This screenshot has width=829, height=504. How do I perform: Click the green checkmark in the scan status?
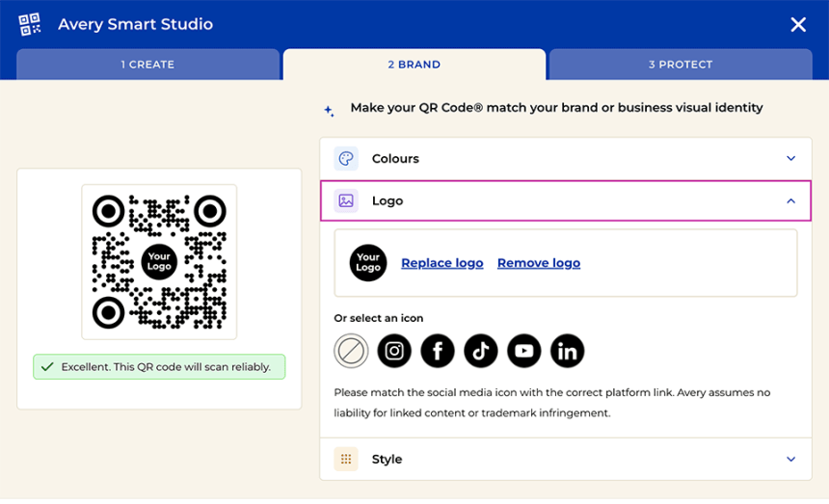47,366
